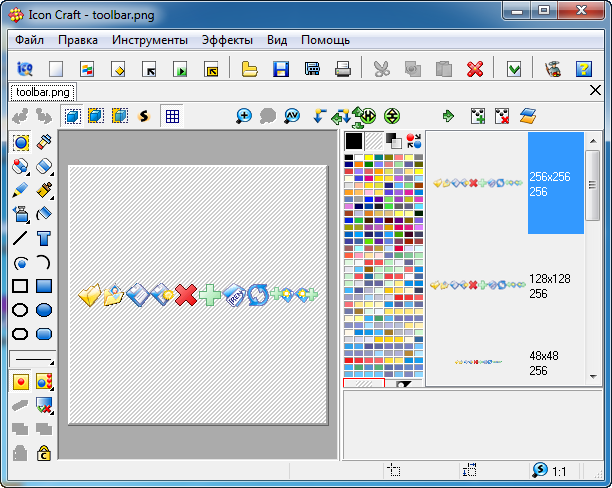Click the 1:1 zoom status indicator
This screenshot has height=488, width=612.
click(x=550, y=471)
